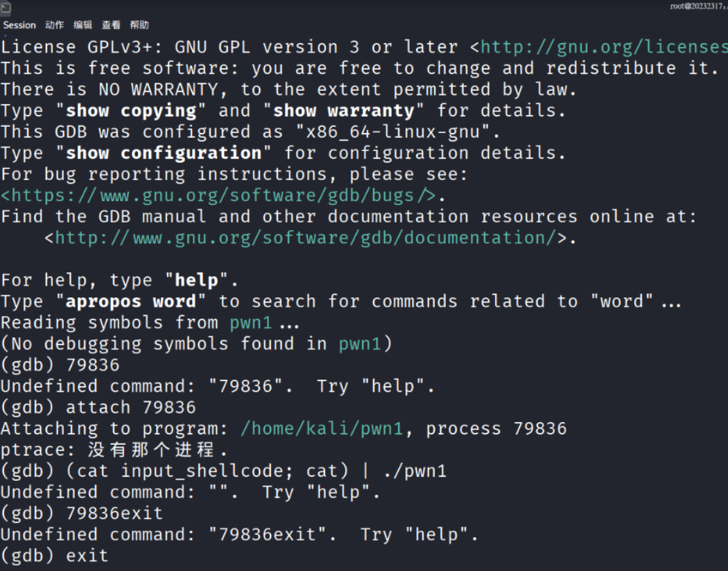Open the 查看 menu

(111, 25)
